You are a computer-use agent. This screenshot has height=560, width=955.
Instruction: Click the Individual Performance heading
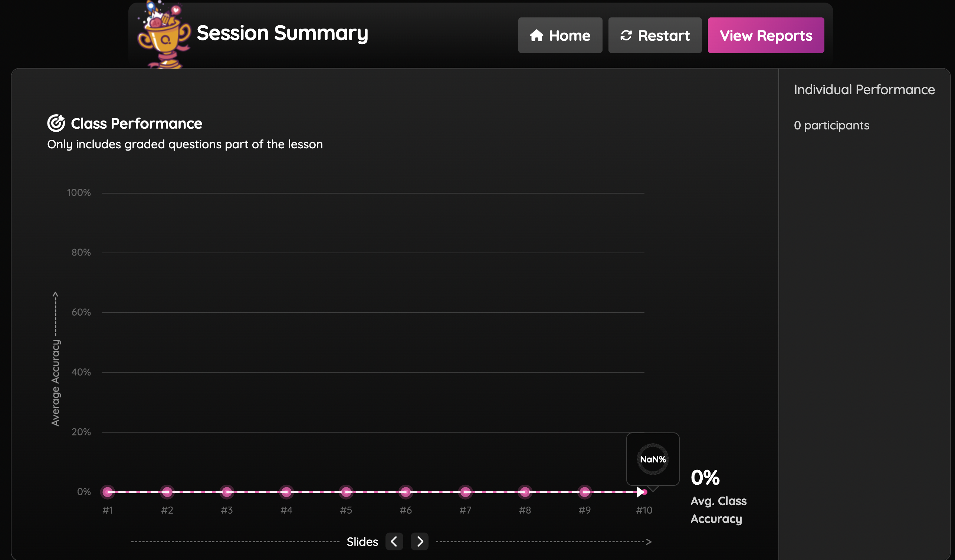pyautogui.click(x=864, y=89)
